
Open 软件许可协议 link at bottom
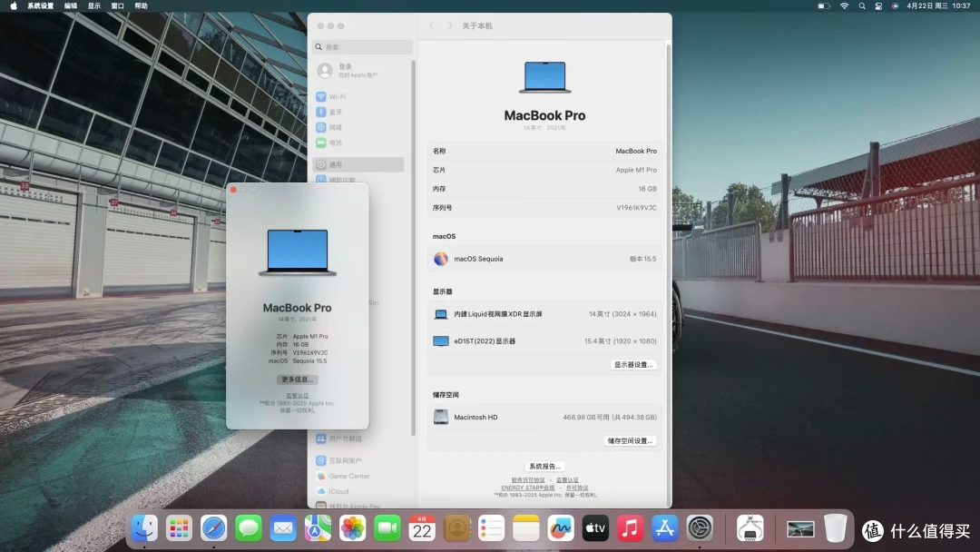click(528, 480)
